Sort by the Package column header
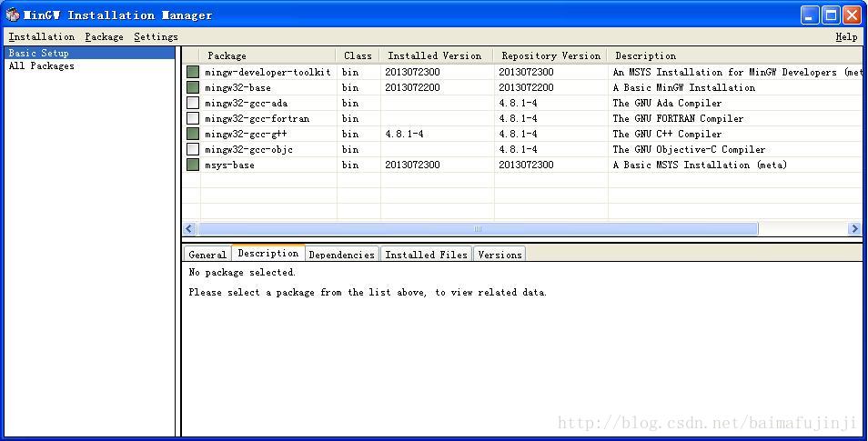This screenshot has height=441, width=868. coord(267,55)
